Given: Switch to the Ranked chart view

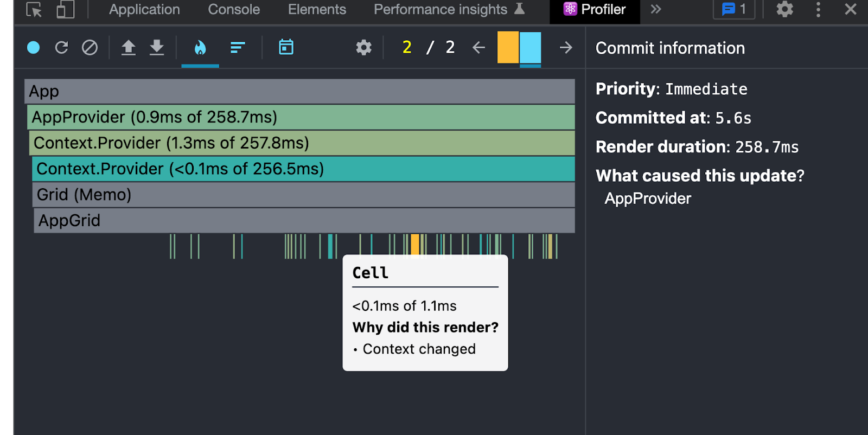Looking at the screenshot, I should [x=238, y=48].
